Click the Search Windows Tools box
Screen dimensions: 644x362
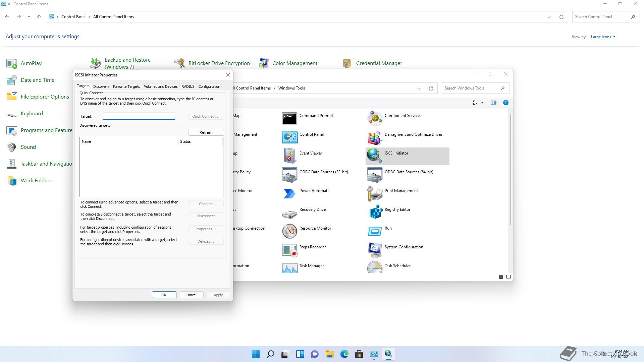pos(476,88)
